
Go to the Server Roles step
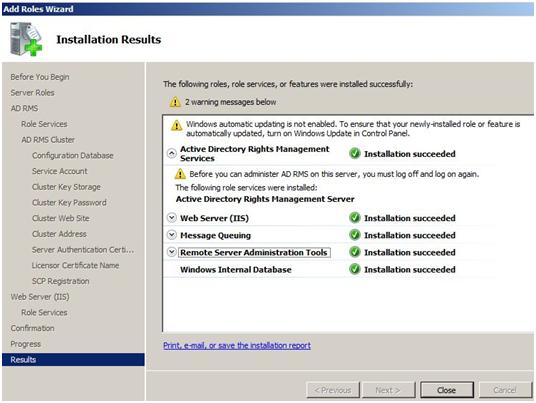[x=32, y=93]
